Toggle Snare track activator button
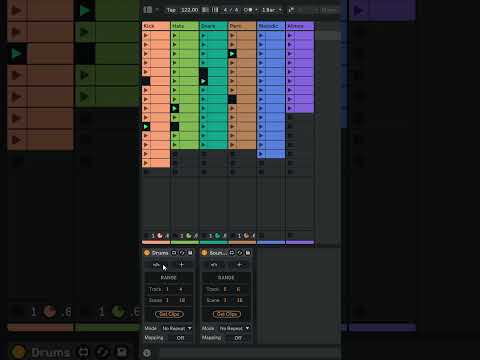The height and width of the screenshot is (360, 480). [210, 236]
